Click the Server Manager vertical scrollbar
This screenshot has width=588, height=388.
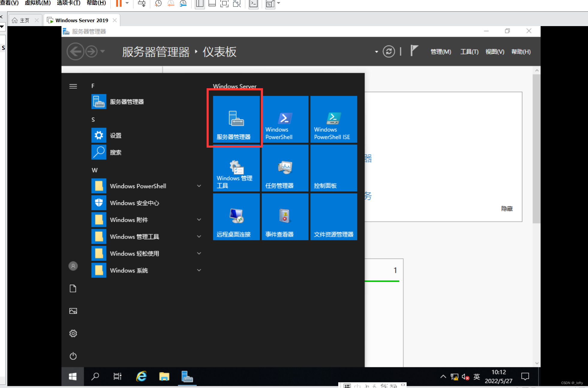pyautogui.click(x=536, y=149)
